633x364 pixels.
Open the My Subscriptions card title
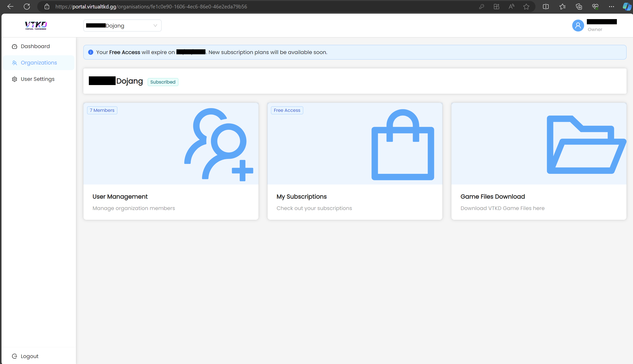pyautogui.click(x=301, y=196)
